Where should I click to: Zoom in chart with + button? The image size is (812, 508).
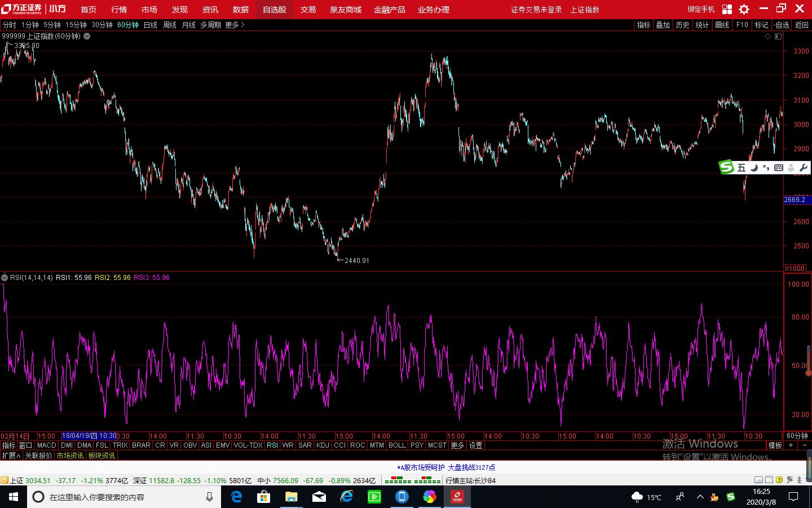[791, 445]
